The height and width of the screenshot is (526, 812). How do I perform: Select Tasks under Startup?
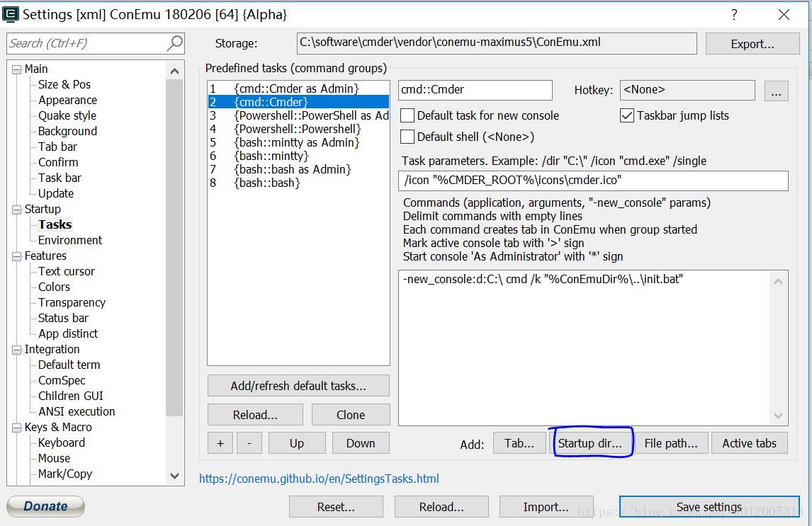[55, 224]
